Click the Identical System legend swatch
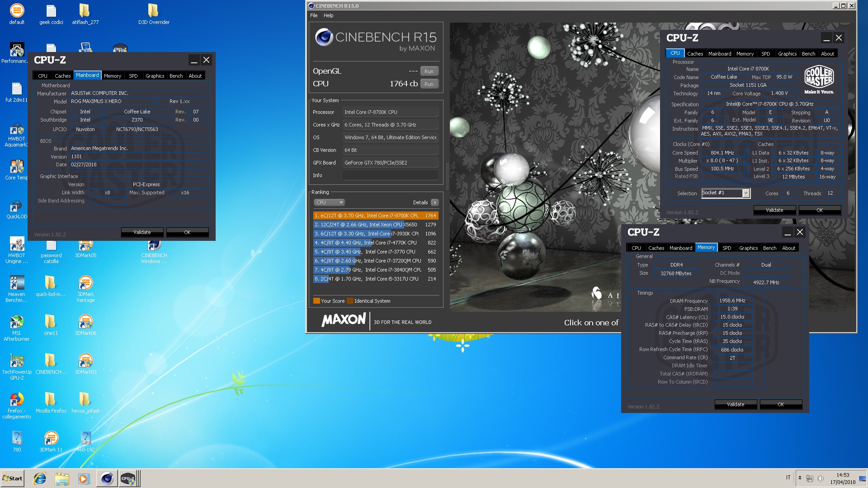 pos(350,301)
